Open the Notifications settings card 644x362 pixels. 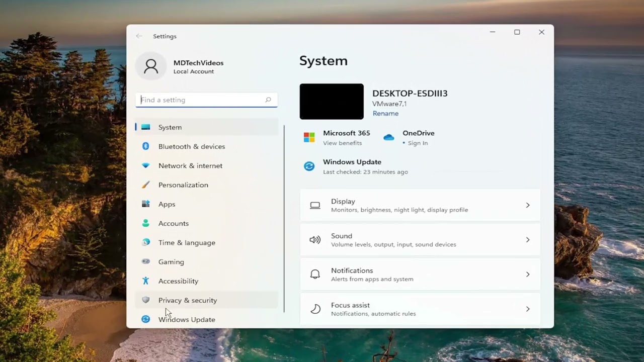420,275
